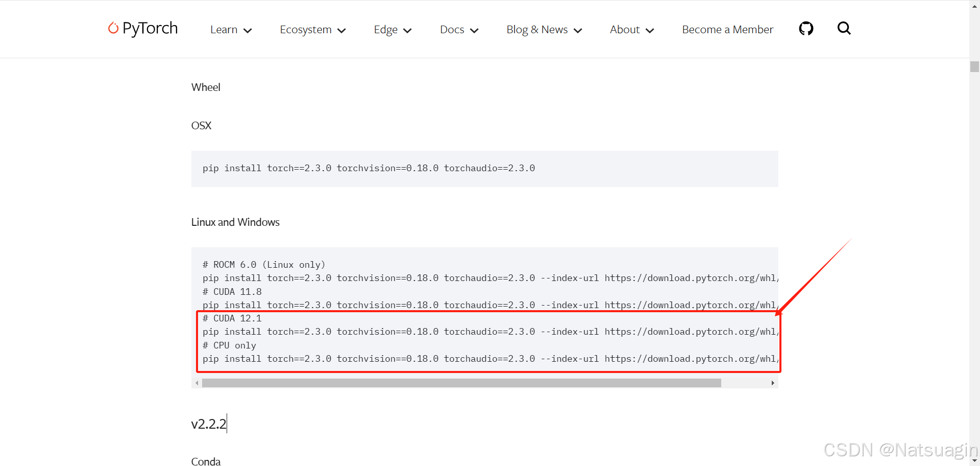Viewport: 980px width, 466px height.
Task: Click the page vertical scrollbar thumb
Action: tap(974, 67)
